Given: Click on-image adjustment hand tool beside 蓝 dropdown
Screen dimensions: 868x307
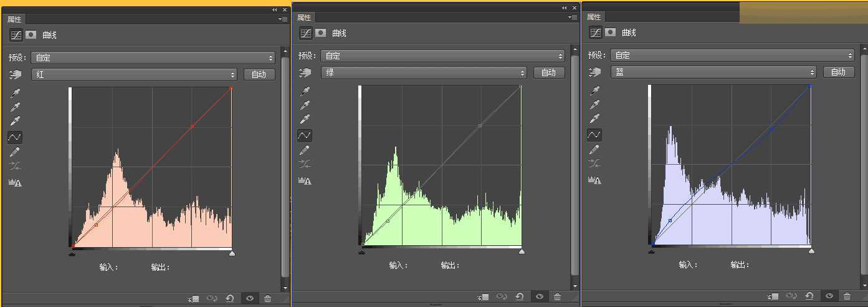Looking at the screenshot, I should 594,72.
